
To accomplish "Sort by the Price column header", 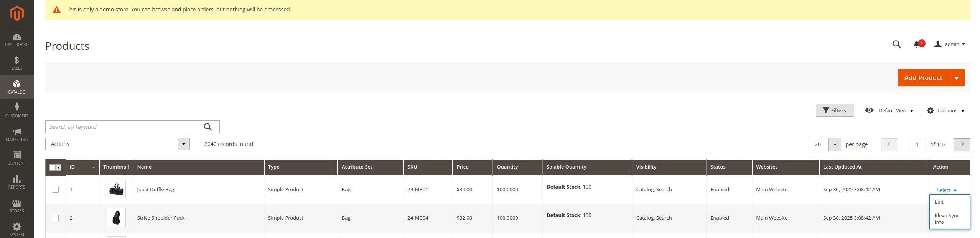I will coord(473,167).
